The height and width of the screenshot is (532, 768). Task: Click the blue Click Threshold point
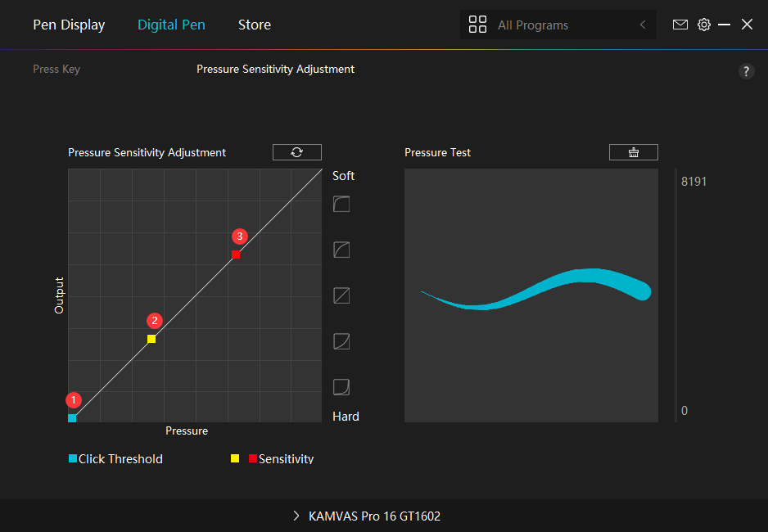72,417
